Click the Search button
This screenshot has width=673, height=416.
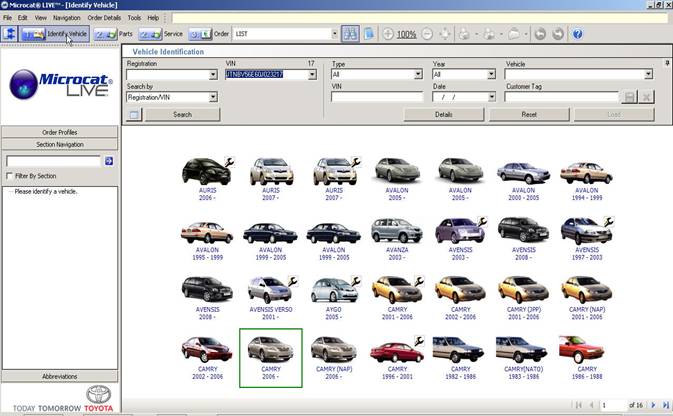click(182, 115)
